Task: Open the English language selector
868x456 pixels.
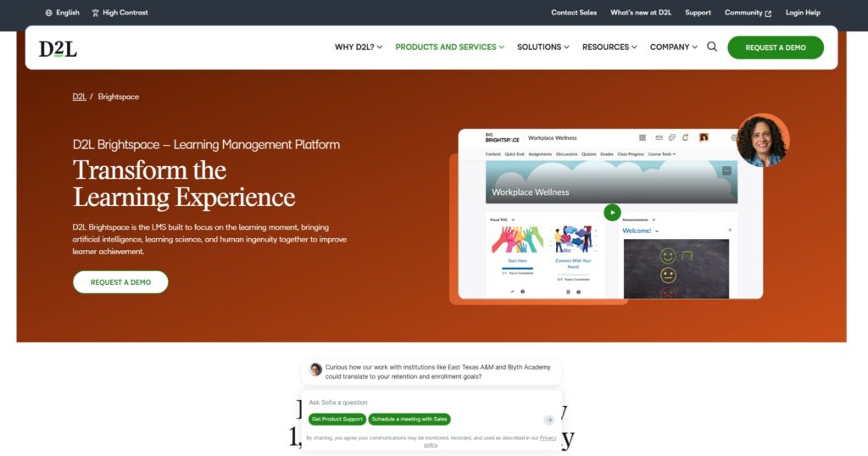Action: [62, 13]
